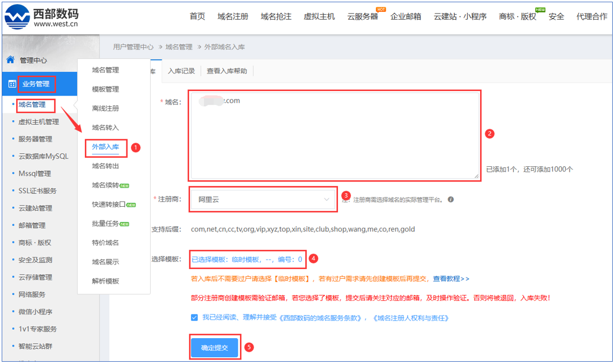Click the grid icon beside 业务管理

[x=12, y=84]
